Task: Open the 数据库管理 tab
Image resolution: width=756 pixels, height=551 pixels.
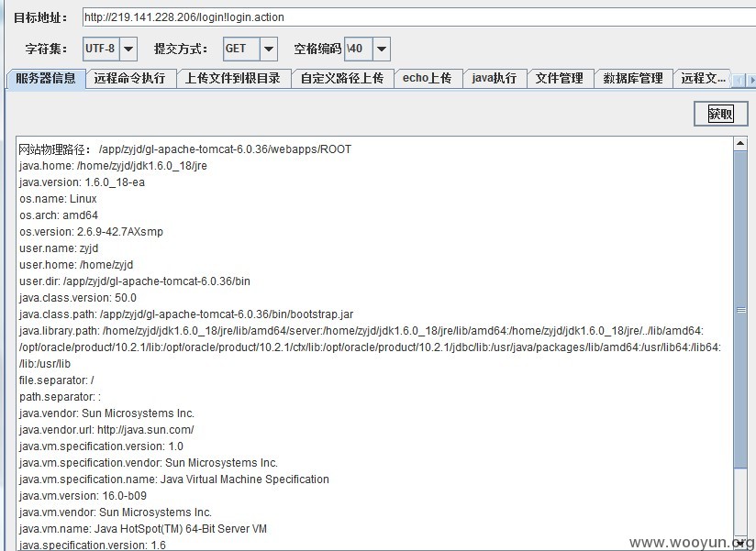Action: point(633,78)
